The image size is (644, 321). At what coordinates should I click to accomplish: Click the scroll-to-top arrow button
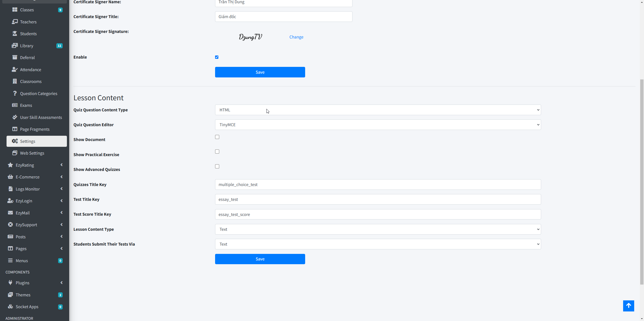[628, 306]
